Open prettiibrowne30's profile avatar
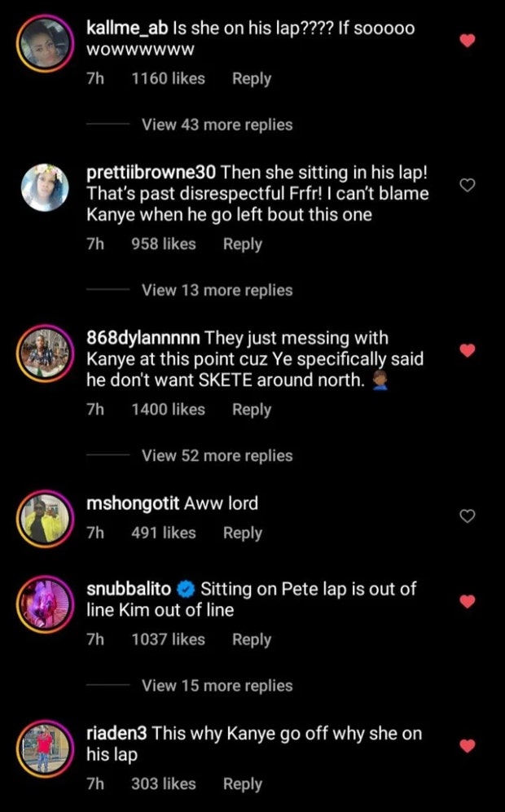505x812 pixels. pos(44,187)
